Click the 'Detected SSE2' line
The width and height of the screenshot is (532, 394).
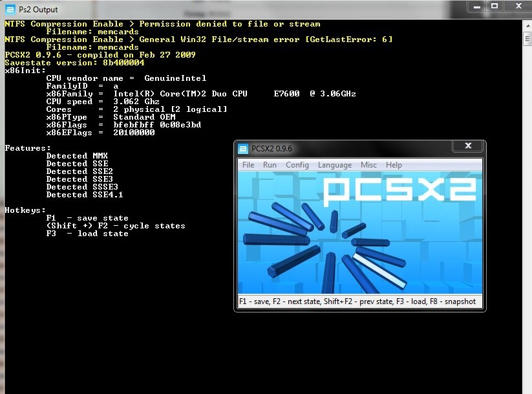tap(80, 171)
